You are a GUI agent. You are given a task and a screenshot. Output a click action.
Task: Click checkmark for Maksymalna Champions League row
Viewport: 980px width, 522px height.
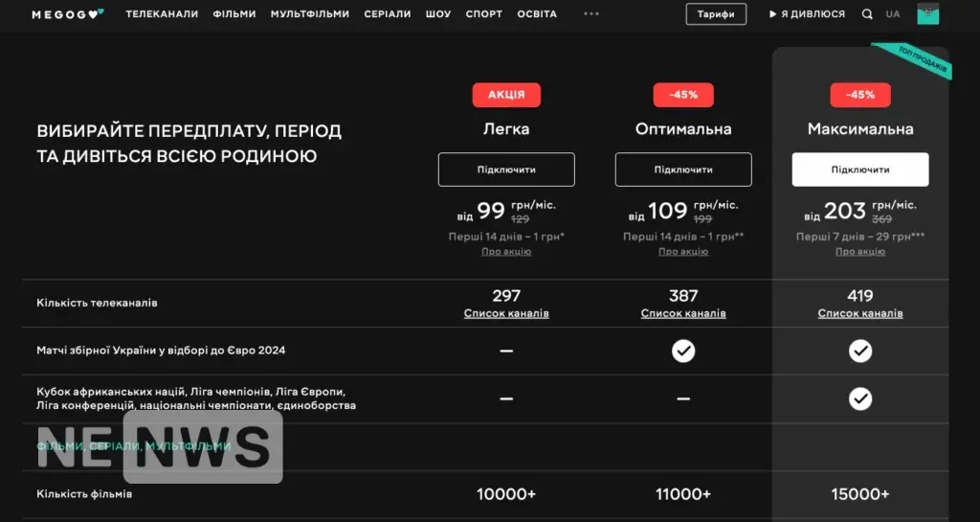(860, 398)
